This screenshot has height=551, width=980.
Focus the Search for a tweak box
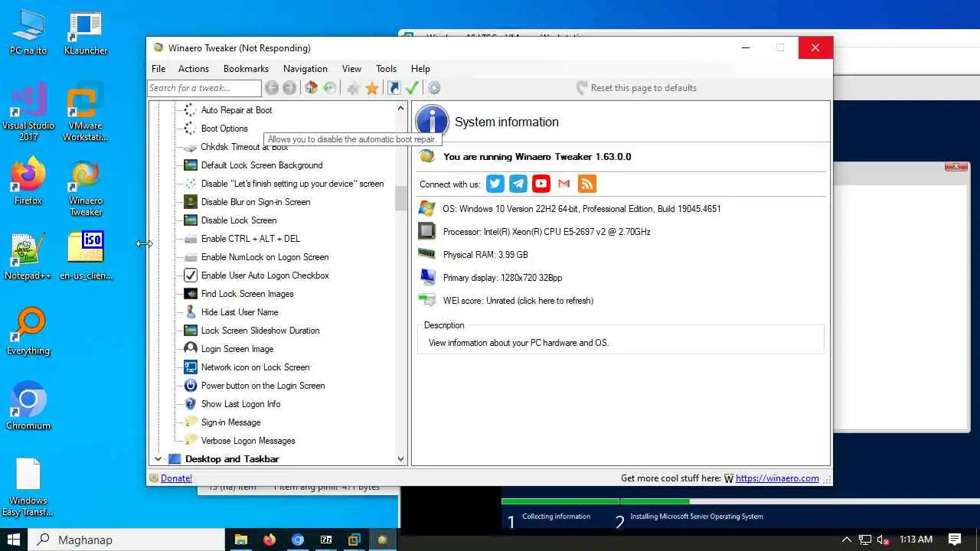click(204, 88)
